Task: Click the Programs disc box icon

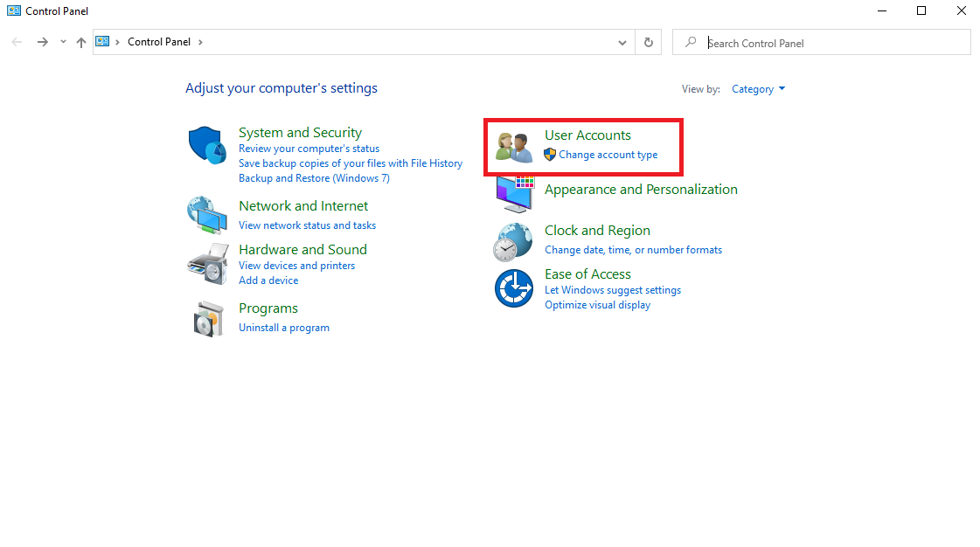Action: [x=208, y=319]
